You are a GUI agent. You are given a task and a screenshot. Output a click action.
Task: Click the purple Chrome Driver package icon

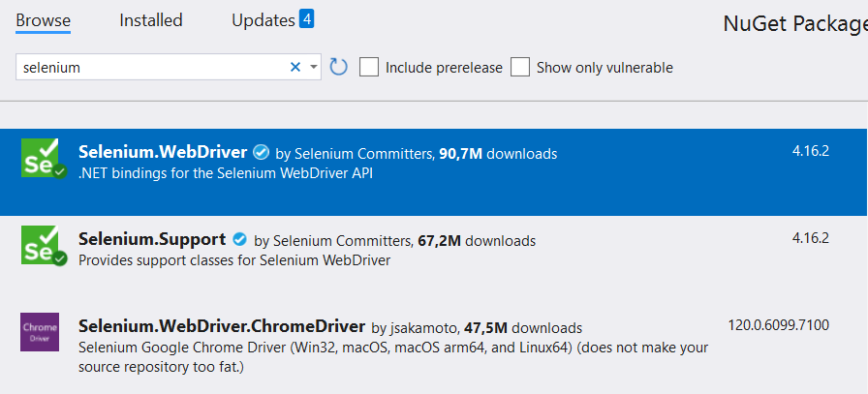point(40,332)
